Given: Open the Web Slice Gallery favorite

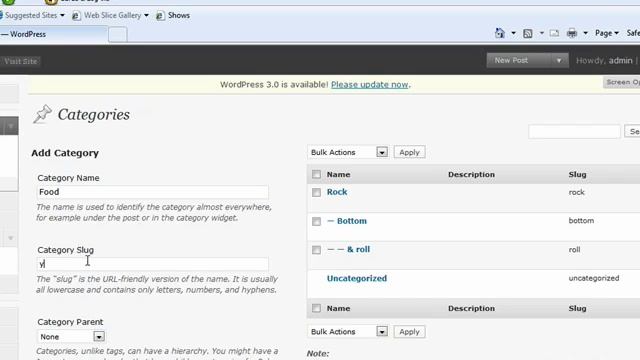Looking at the screenshot, I should [x=107, y=16].
